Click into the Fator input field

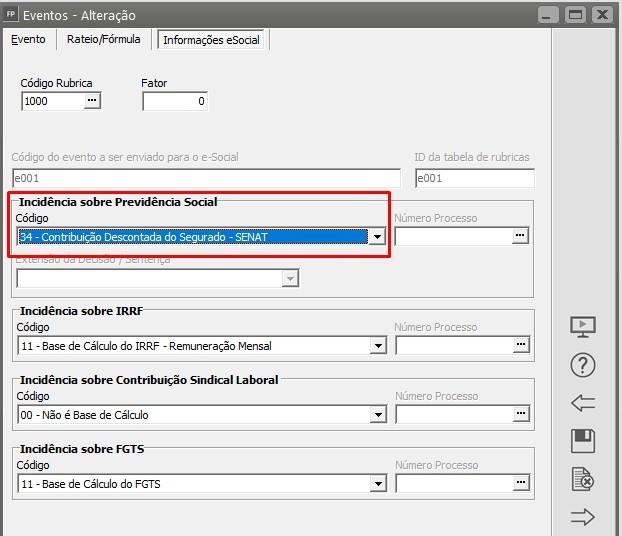[x=175, y=101]
